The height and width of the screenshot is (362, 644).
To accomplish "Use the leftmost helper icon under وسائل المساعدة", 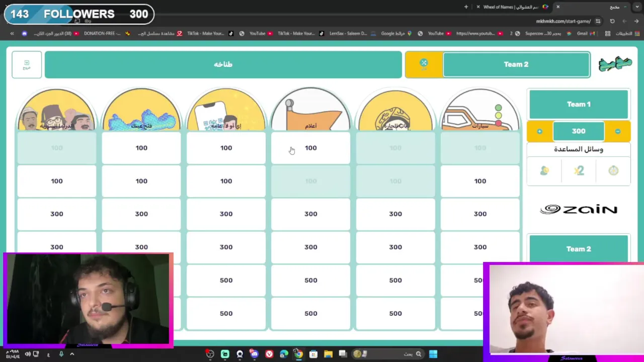I will [544, 171].
